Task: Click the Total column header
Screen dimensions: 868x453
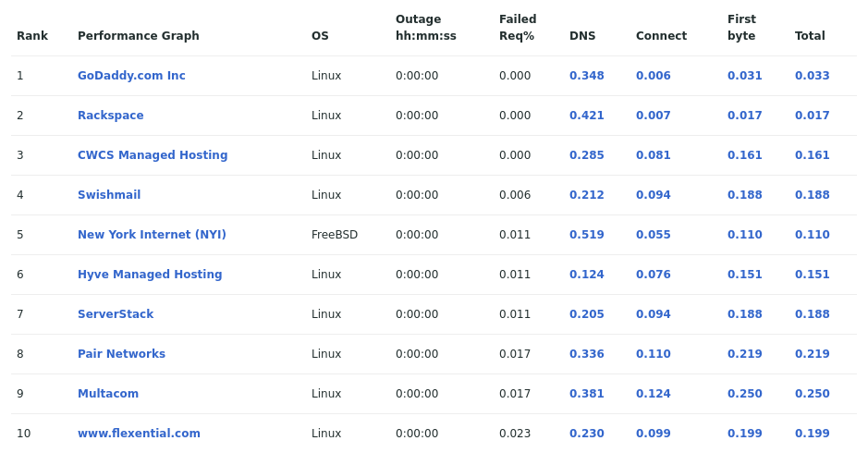Action: (810, 36)
